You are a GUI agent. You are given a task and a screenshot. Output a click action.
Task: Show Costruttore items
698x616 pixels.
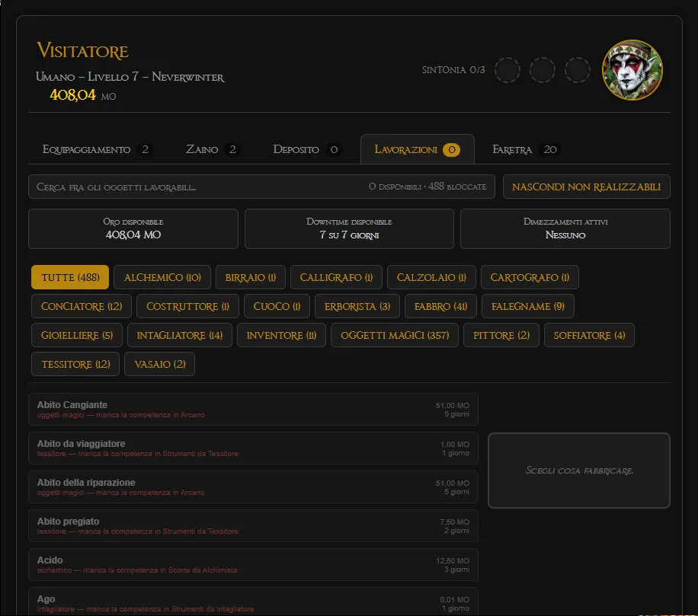[x=188, y=306]
